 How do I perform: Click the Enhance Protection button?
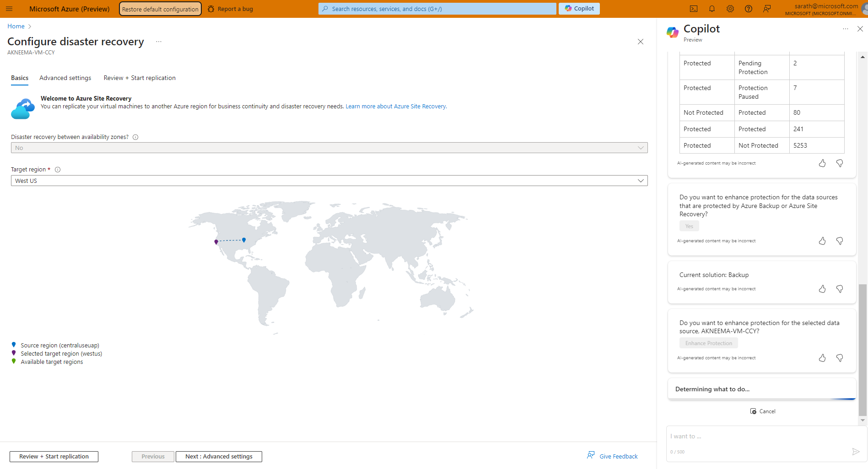click(x=709, y=343)
